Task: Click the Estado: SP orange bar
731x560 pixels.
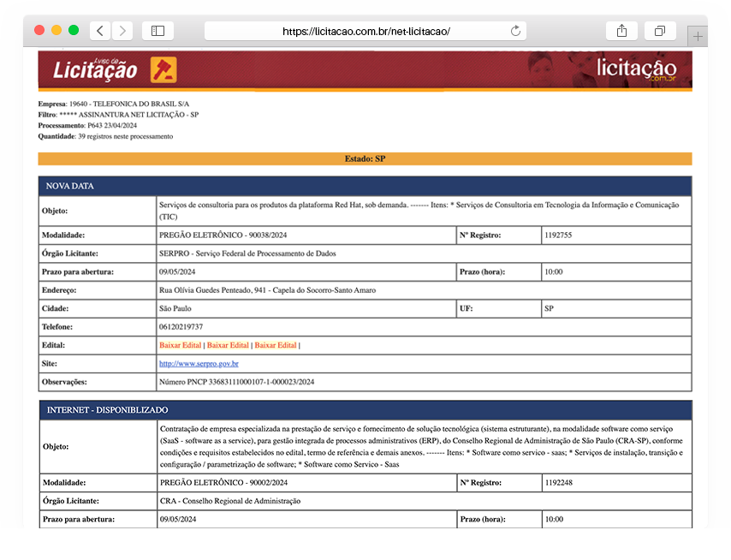Action: pyautogui.click(x=365, y=158)
